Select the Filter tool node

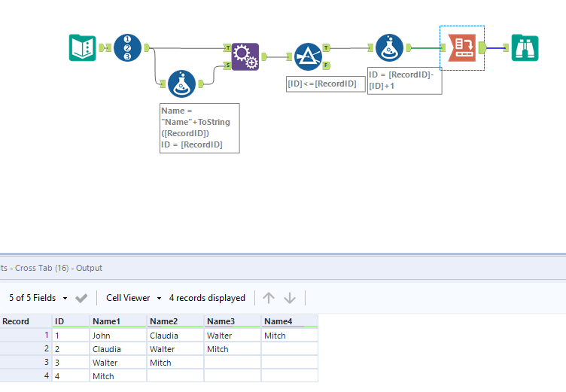pos(308,56)
